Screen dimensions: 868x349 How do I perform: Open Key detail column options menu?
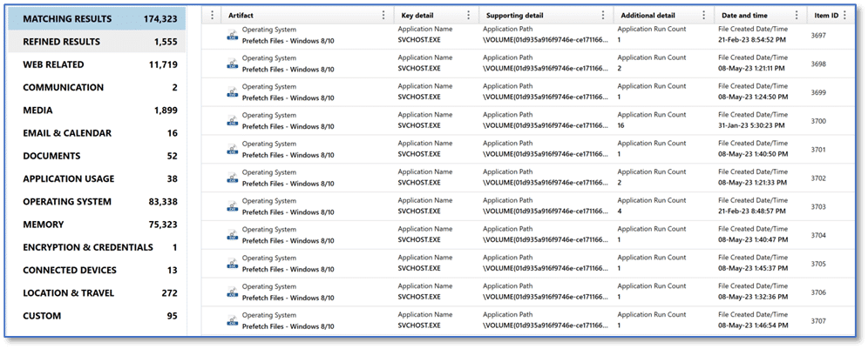tap(469, 16)
